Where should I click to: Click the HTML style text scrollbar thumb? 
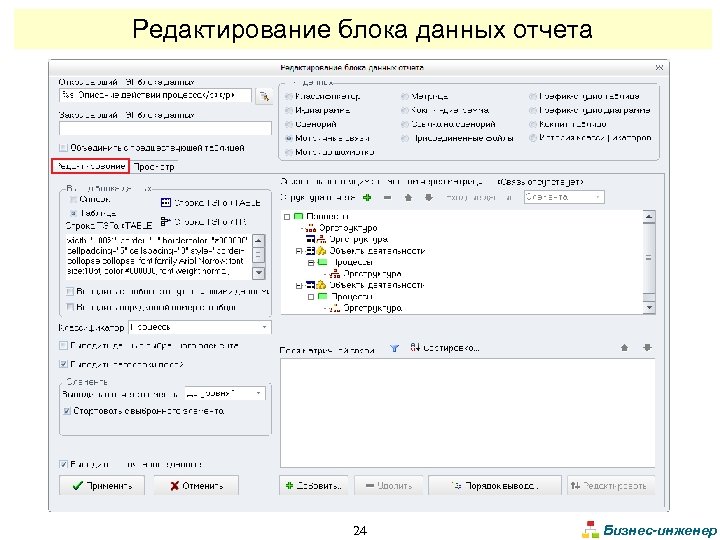[259, 254]
